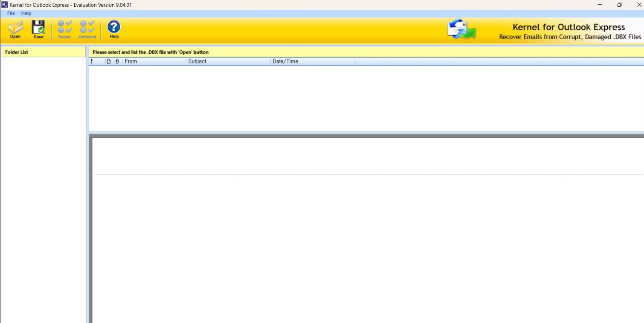Minimize the application window
644x323 pixels.
[x=600, y=5]
